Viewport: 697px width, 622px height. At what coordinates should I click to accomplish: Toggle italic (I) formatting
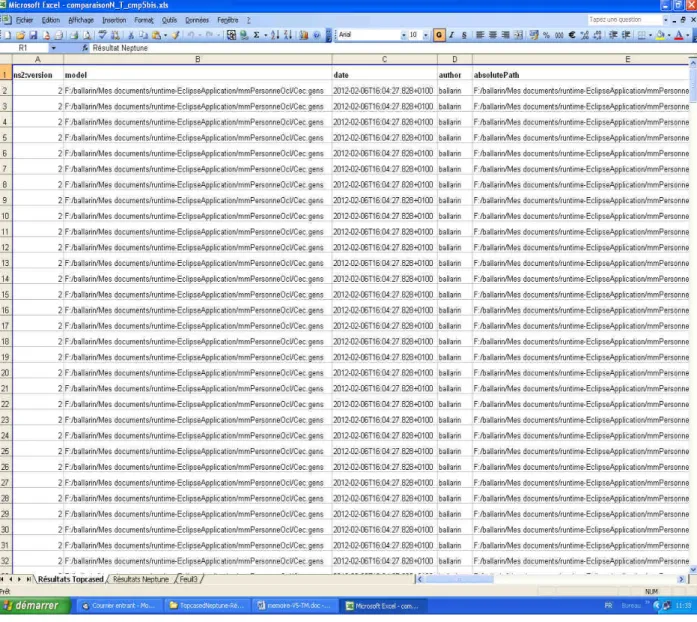coord(452,35)
